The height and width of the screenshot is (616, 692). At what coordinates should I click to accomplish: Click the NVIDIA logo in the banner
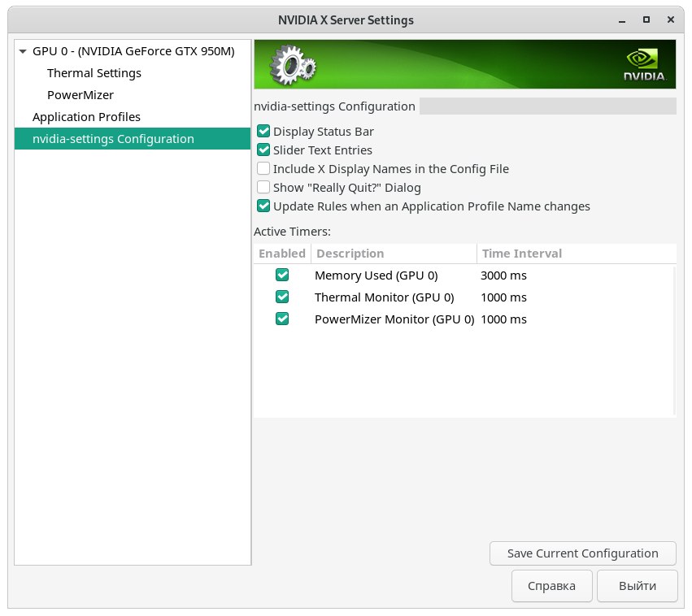644,65
